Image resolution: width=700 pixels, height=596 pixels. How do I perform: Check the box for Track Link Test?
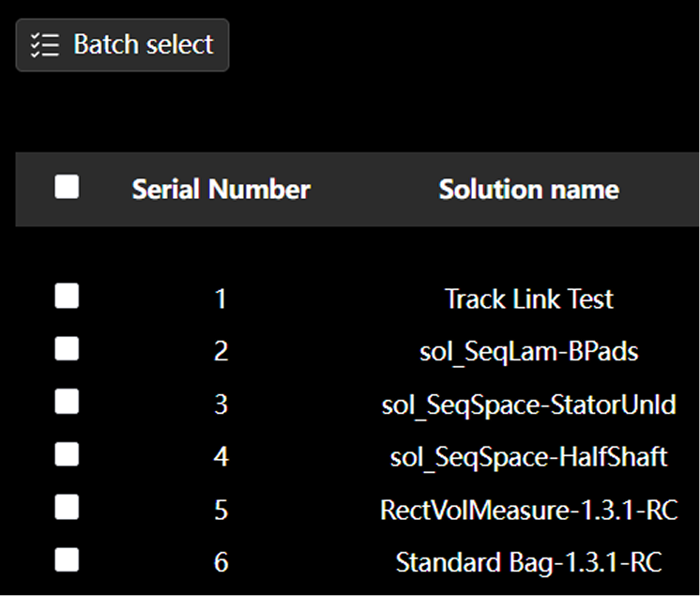67,298
